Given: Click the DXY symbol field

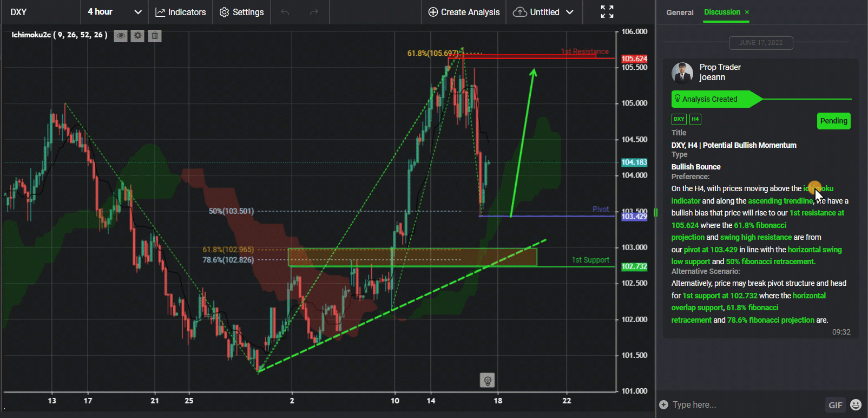Looking at the screenshot, I should (x=41, y=12).
